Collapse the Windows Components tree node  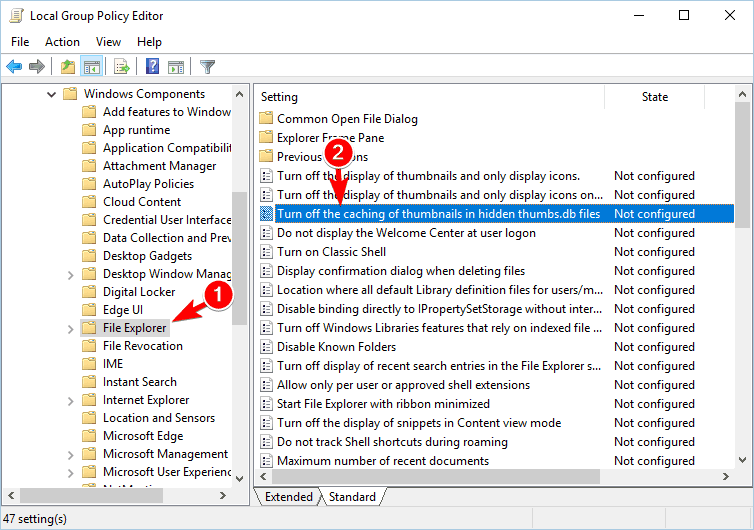(51, 94)
